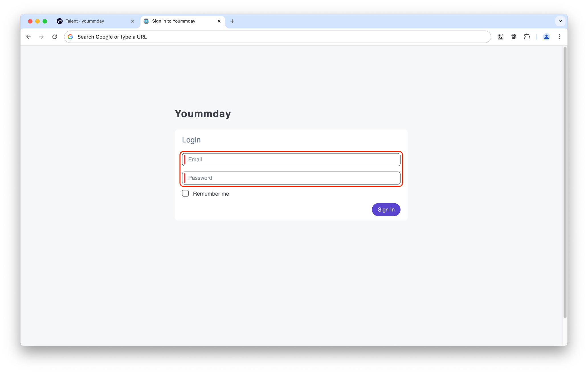Click the browser back arrow
Viewport: 588px width, 373px height.
pyautogui.click(x=28, y=37)
